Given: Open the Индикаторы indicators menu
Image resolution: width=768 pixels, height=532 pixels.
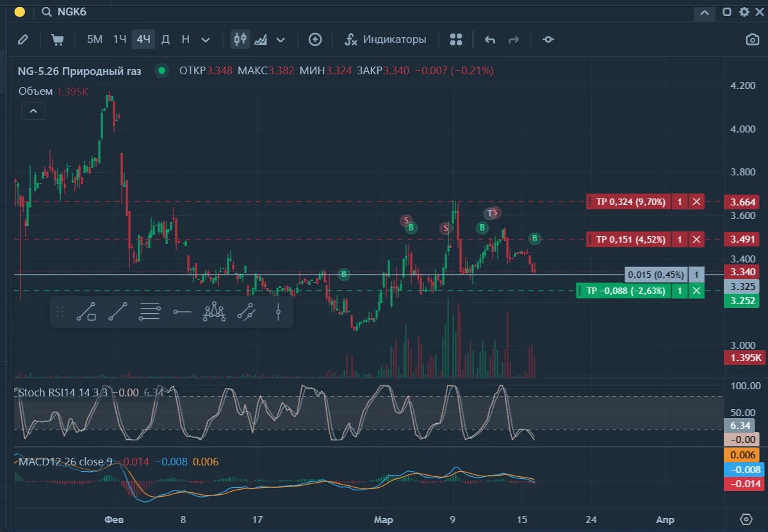Looking at the screenshot, I should click(x=386, y=40).
